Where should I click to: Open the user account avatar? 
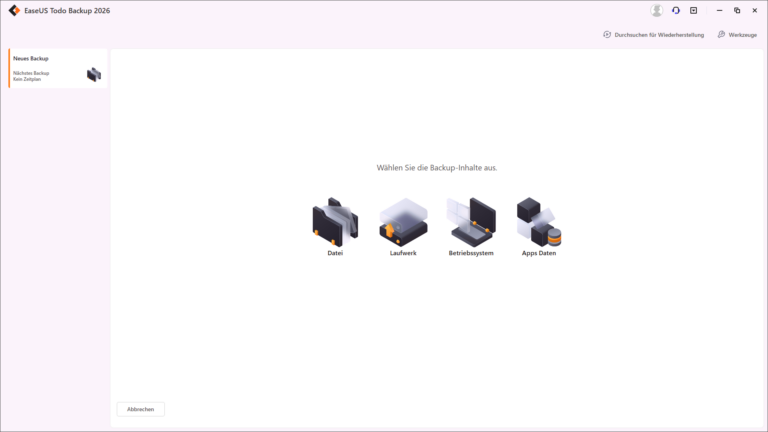tap(657, 10)
